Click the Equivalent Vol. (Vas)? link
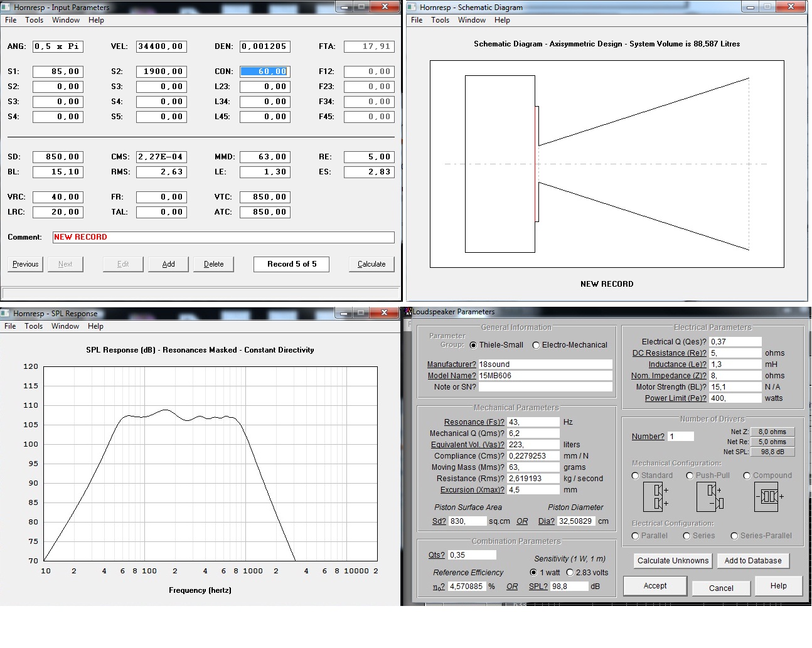The height and width of the screenshot is (648, 812). (467, 445)
